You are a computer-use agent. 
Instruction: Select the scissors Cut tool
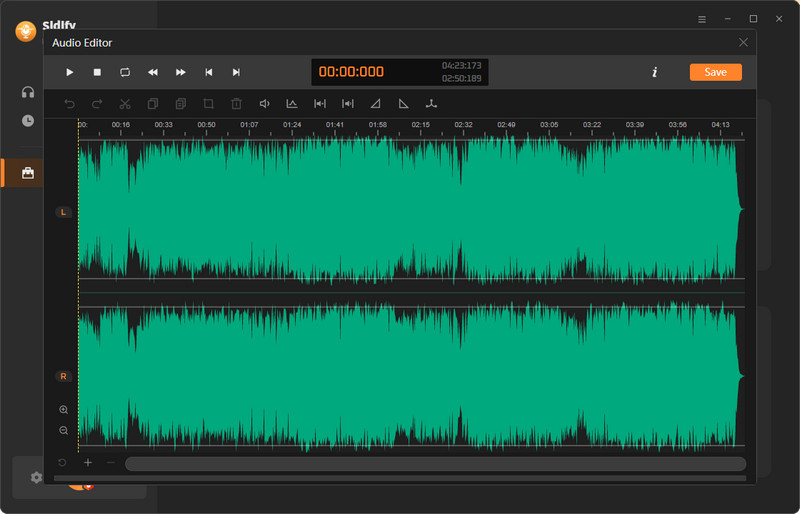(125, 104)
